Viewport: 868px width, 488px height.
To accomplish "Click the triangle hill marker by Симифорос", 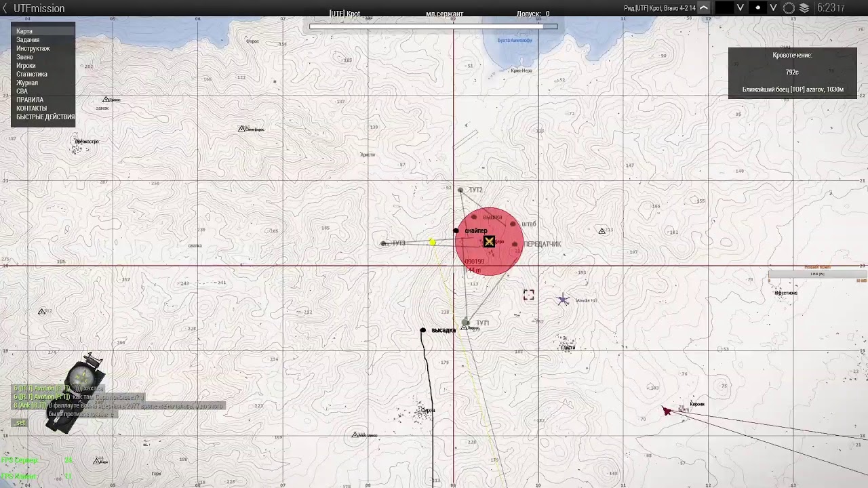I will pyautogui.click(x=241, y=128).
